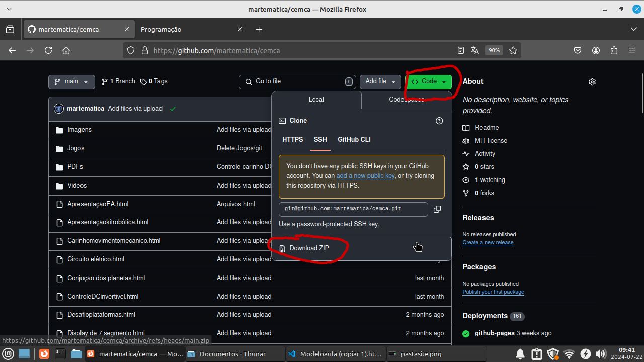Click 'Publish your first package' link
644x362 pixels.
(494, 292)
